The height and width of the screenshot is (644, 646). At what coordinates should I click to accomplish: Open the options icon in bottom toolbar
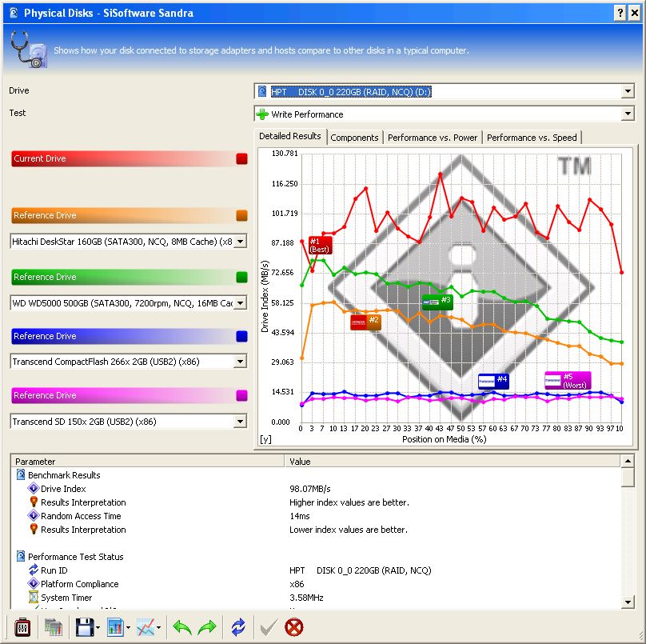tap(22, 627)
